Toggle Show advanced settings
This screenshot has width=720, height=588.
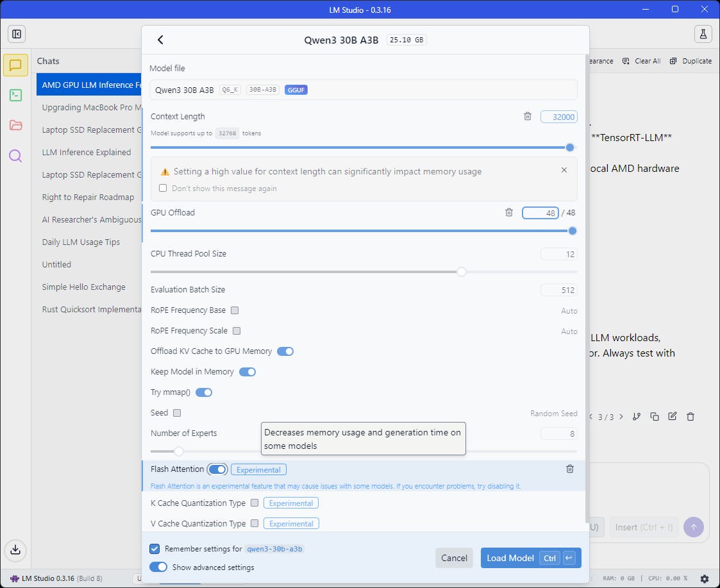coord(158,567)
